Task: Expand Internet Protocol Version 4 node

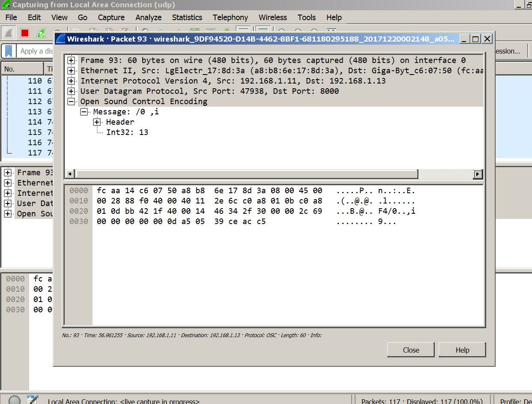Action: pos(72,81)
